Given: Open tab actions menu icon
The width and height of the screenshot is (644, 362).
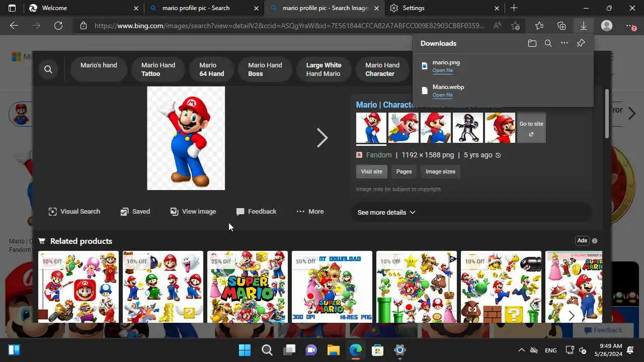Looking at the screenshot, I should pos(12,8).
